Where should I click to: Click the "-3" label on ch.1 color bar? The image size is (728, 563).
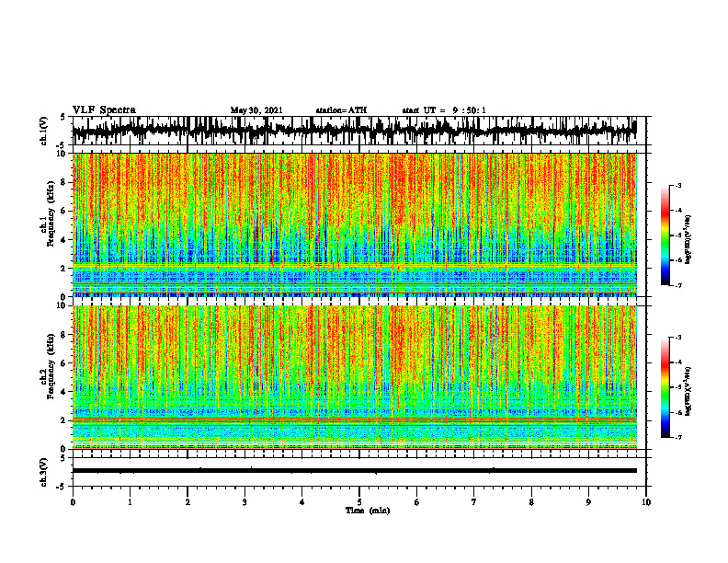point(678,185)
